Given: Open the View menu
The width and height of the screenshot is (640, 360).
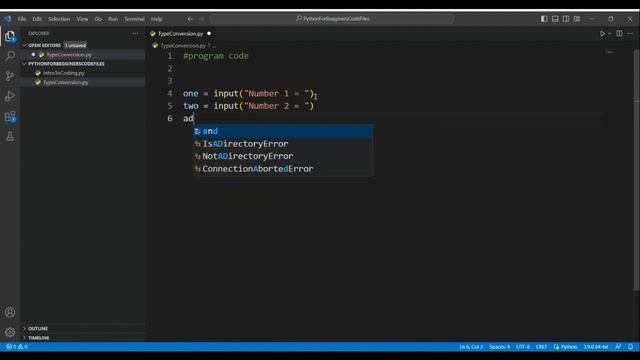Looking at the screenshot, I should coord(82,19).
